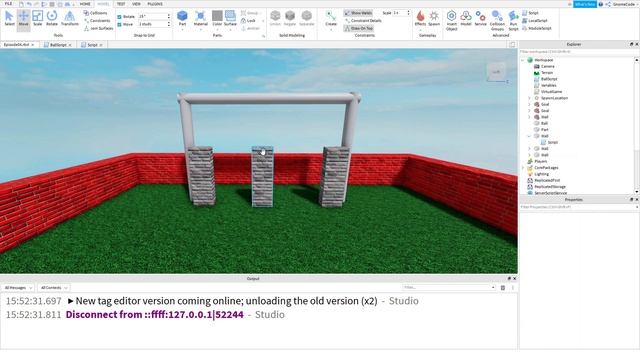Click the Explorer filter workspace field
This screenshot has height=360, width=640.
point(577,52)
